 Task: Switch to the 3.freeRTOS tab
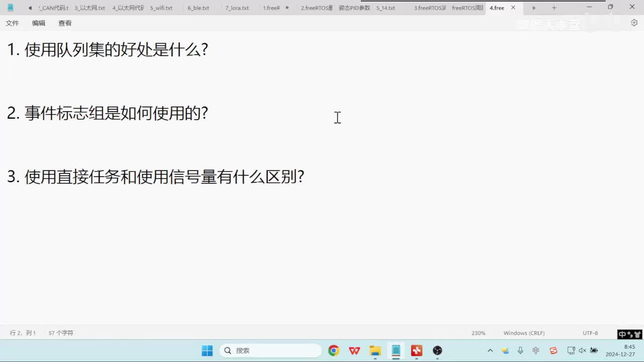pos(430,8)
